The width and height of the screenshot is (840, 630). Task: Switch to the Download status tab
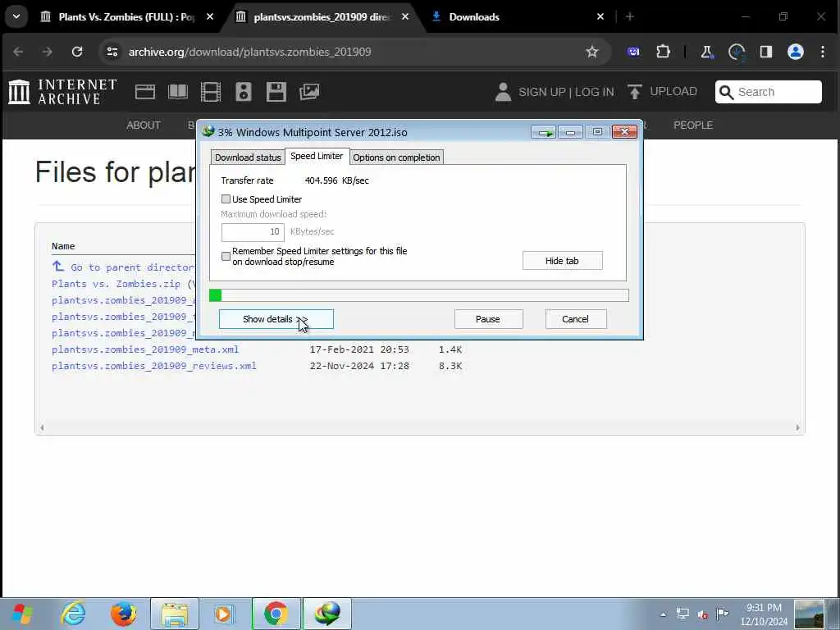pyautogui.click(x=248, y=157)
